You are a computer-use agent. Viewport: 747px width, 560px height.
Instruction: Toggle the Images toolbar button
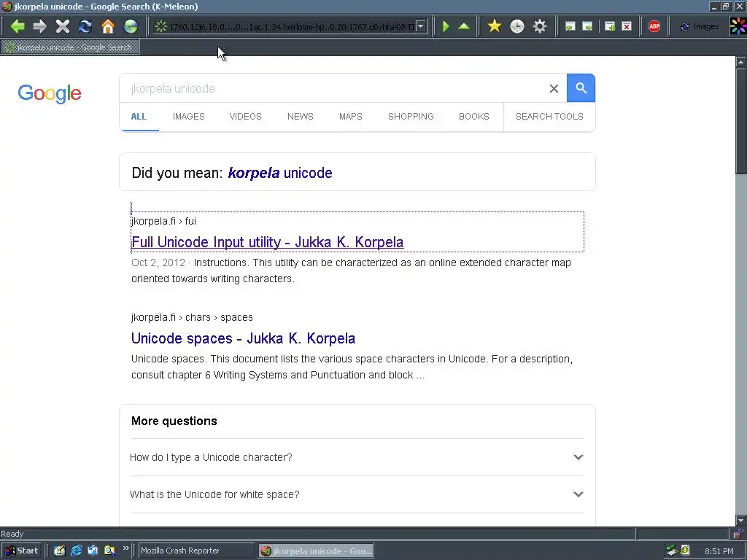700,27
